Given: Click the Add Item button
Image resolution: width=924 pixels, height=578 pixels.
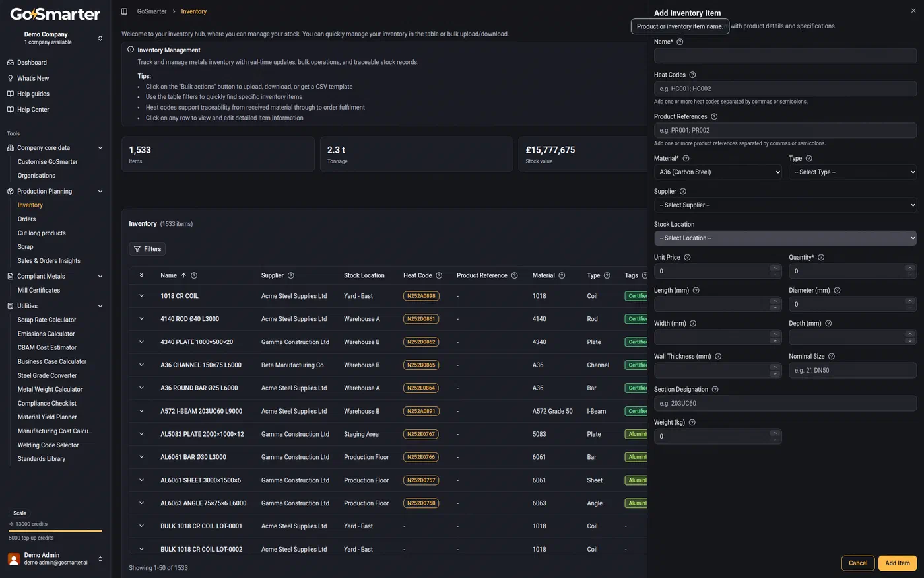Looking at the screenshot, I should pyautogui.click(x=898, y=563).
